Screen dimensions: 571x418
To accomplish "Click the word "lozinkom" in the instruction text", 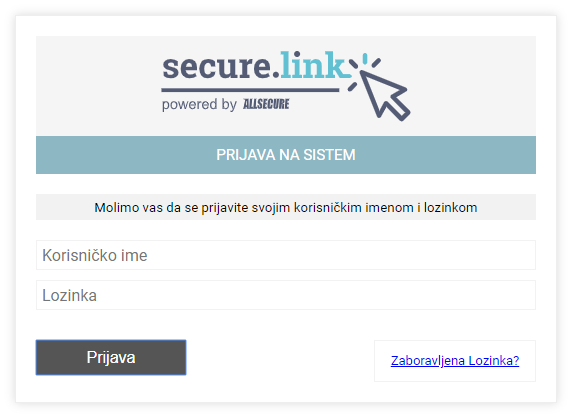I will 450,208.
